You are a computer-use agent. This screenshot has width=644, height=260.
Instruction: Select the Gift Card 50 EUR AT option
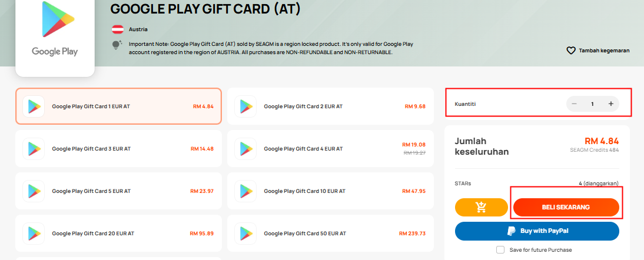[x=330, y=234]
